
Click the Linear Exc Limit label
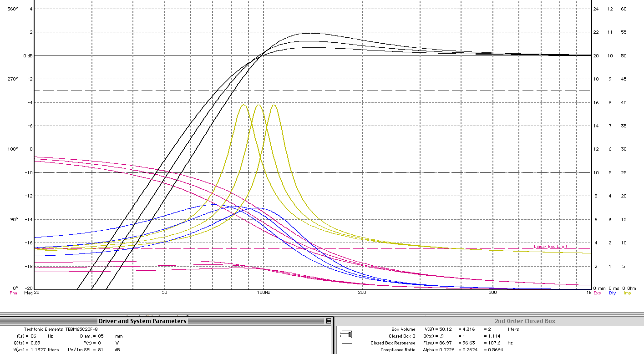point(550,247)
